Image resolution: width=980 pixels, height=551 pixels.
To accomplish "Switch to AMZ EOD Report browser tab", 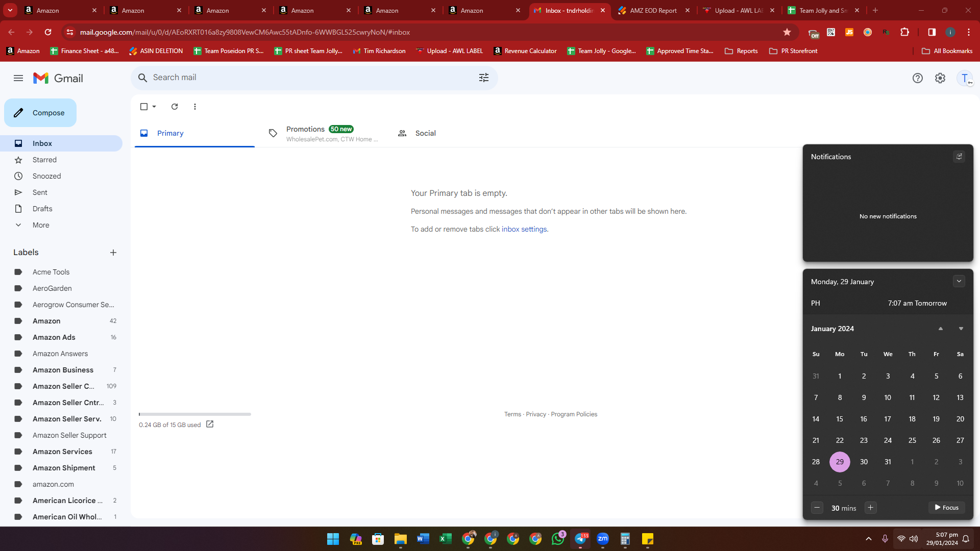I will coord(654,10).
